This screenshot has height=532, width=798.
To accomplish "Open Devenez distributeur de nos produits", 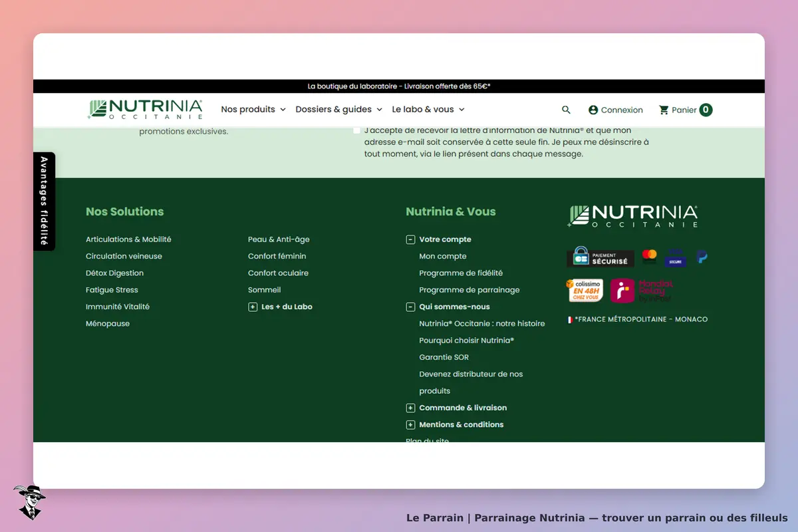I will [471, 382].
